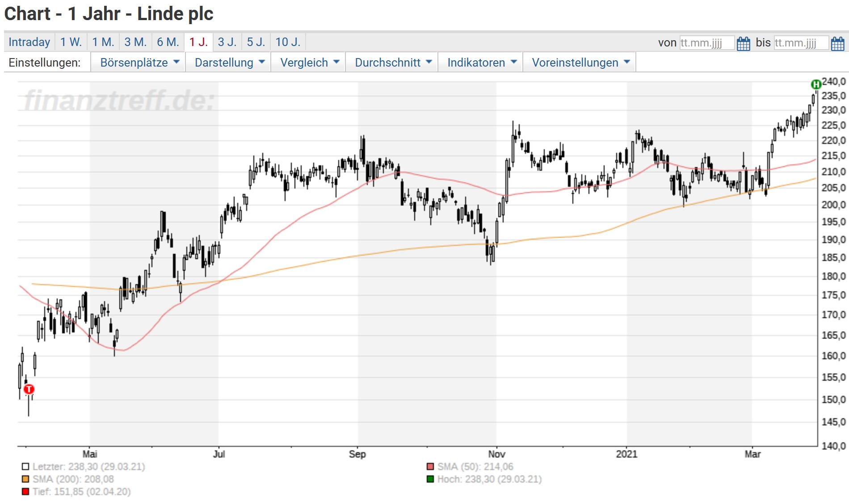Click legend text 'Tief: 151,85 (02.04.20)'
Image resolution: width=849 pixels, height=504 pixels.
coord(82,491)
